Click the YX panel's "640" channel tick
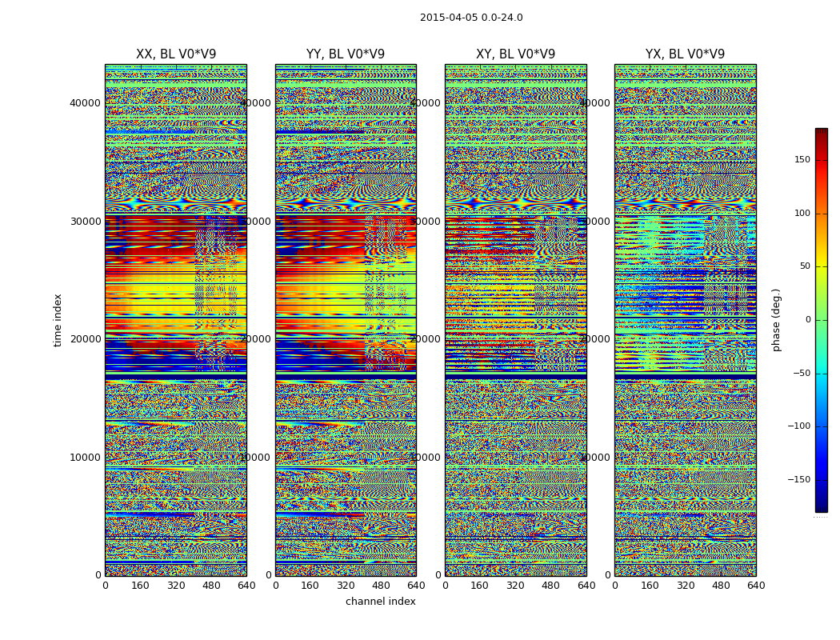840x640 pixels. (756, 586)
